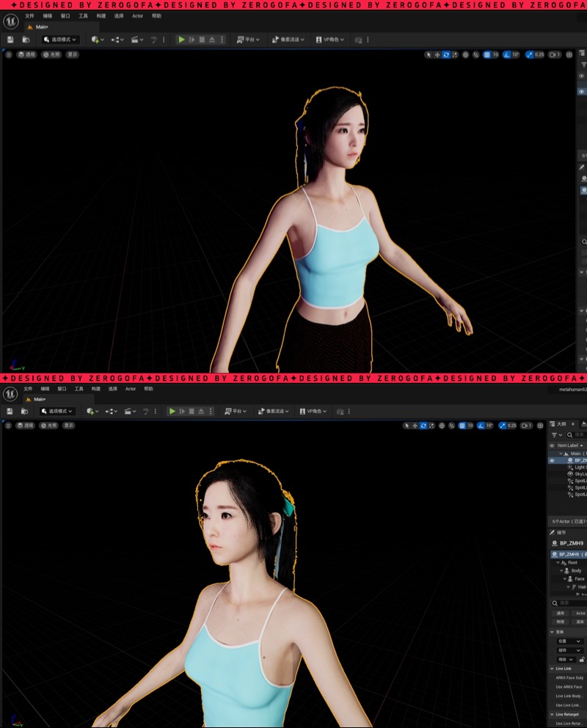Click the Save icon in the upper editor toolbar
The width and height of the screenshot is (587, 728).
10,40
